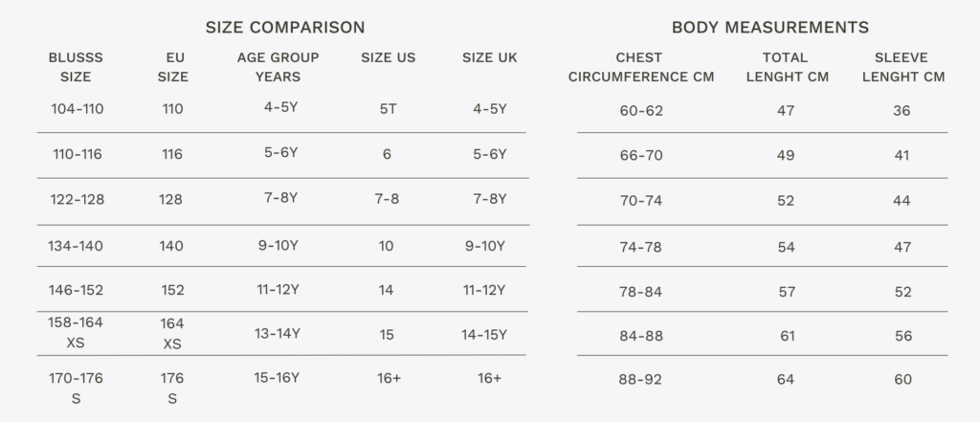980x422 pixels.
Task: Select the CHEST CIRCUMFERENCE CM header
Action: pos(641,67)
